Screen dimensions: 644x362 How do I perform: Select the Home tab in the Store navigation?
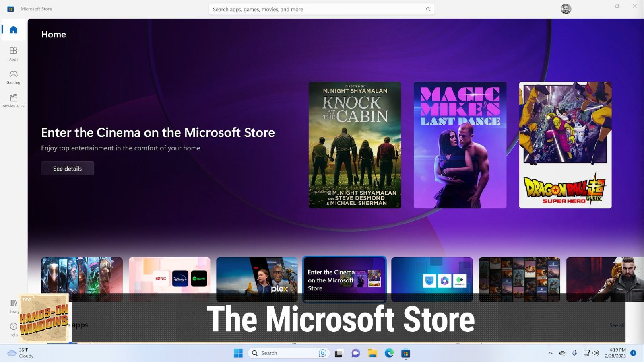(13, 29)
